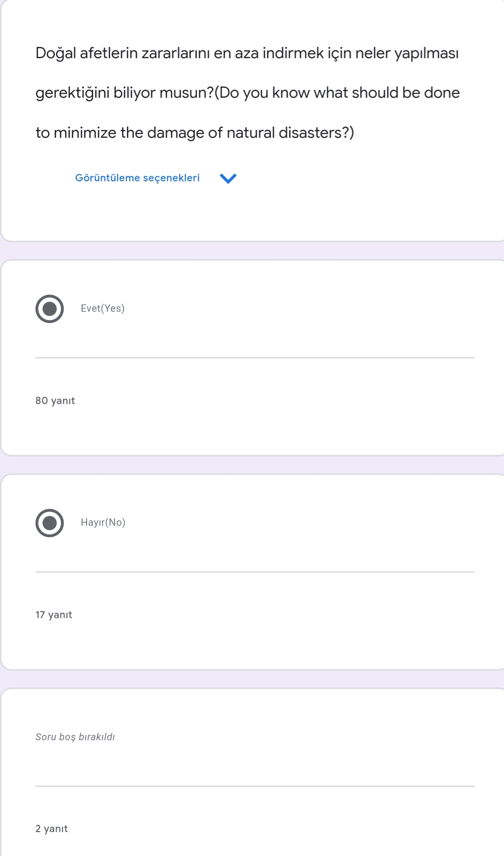The image size is (504, 856).
Task: Click the line "to minimize the damage"
Action: click(194, 132)
